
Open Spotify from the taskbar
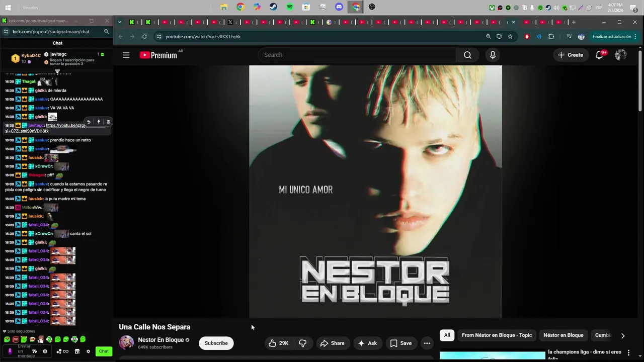(x=290, y=7)
